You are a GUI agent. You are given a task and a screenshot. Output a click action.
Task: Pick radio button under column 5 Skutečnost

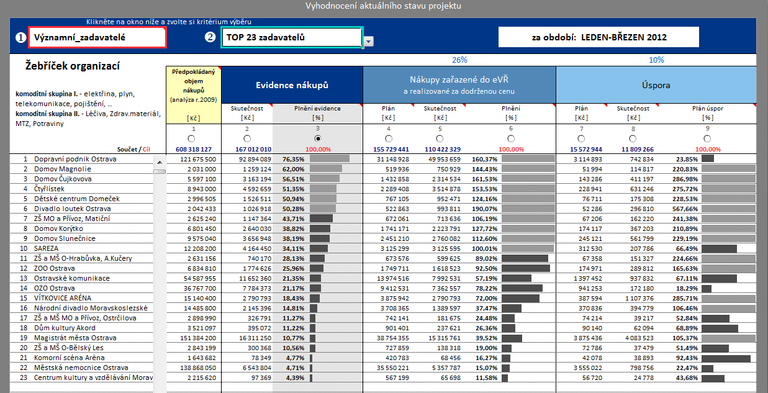point(440,139)
